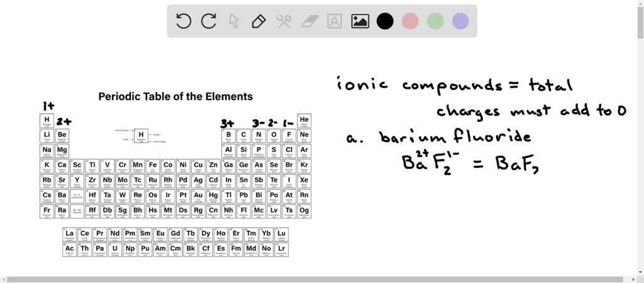Select the pointer selection tool
Screen dimensions: 644x283
(x=233, y=21)
